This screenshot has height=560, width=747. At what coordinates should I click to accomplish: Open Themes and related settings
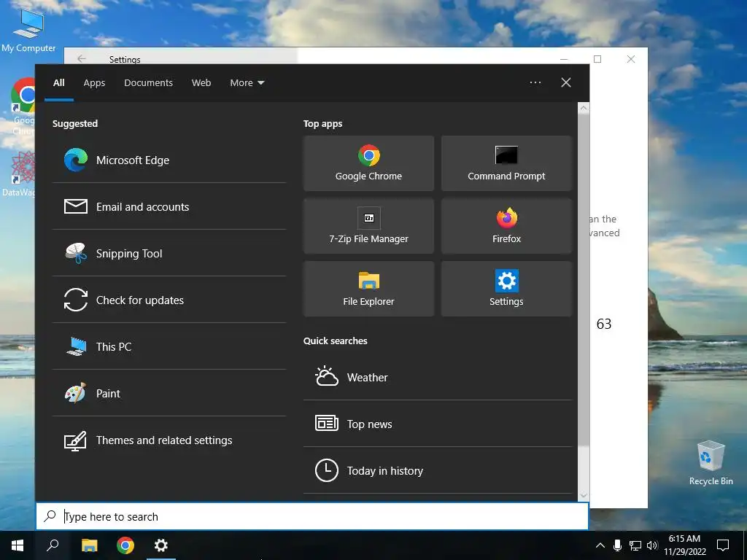[x=169, y=440]
